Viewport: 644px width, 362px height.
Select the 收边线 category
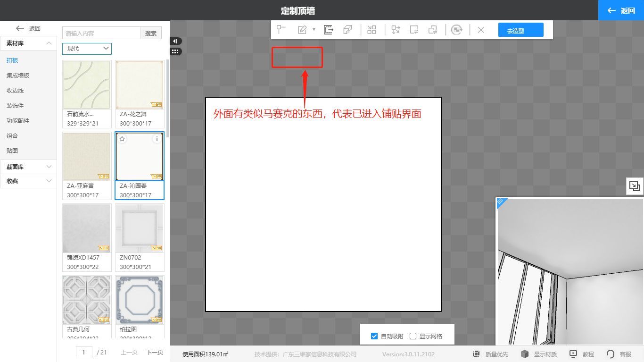click(15, 91)
